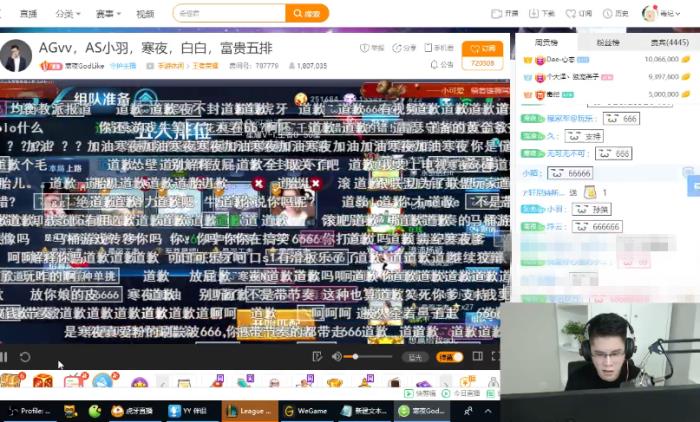Image resolution: width=700 pixels, height=422 pixels.
Task: Click the refresh stream icon
Action: [x=25, y=356]
